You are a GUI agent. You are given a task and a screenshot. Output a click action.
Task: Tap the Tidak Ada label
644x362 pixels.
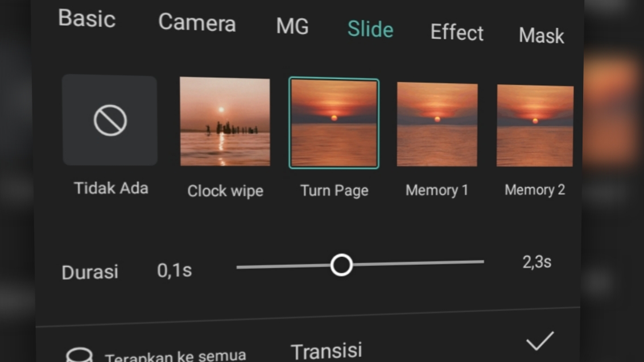[111, 188]
